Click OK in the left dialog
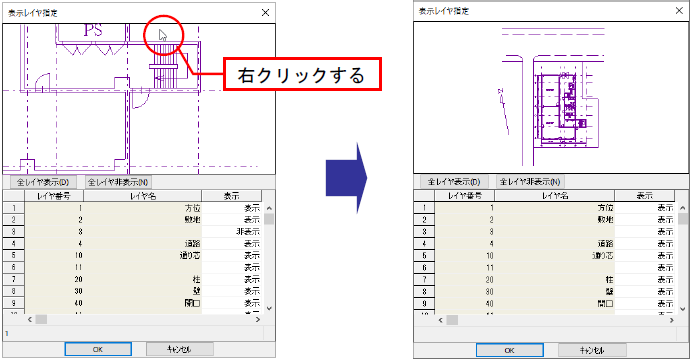 [98, 349]
